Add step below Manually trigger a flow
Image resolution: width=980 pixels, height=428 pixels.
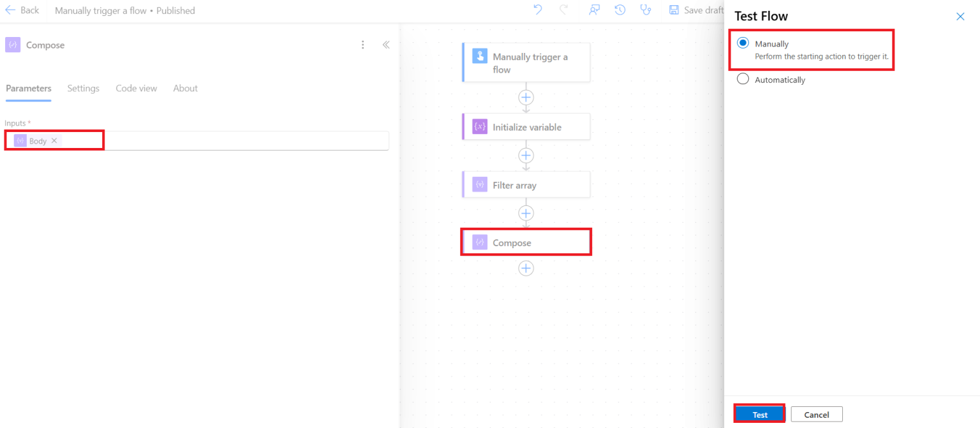[x=526, y=98]
